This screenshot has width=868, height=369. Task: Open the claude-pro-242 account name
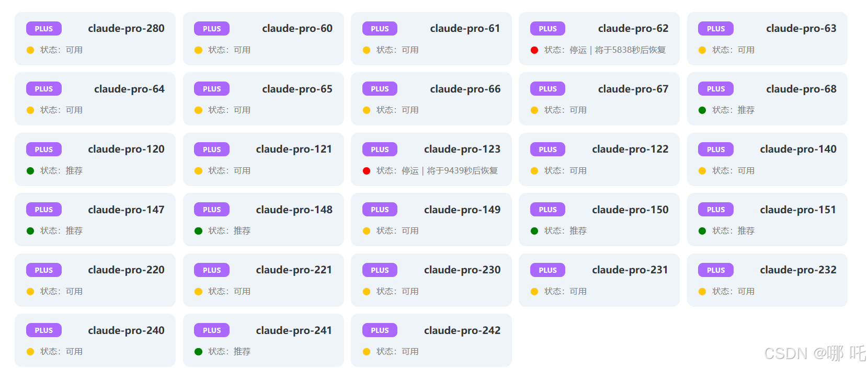coord(462,331)
